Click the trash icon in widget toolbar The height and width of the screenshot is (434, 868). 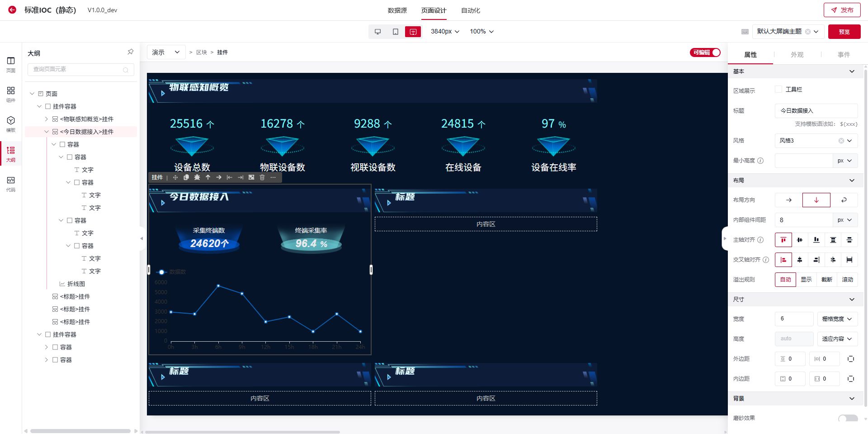(262, 177)
